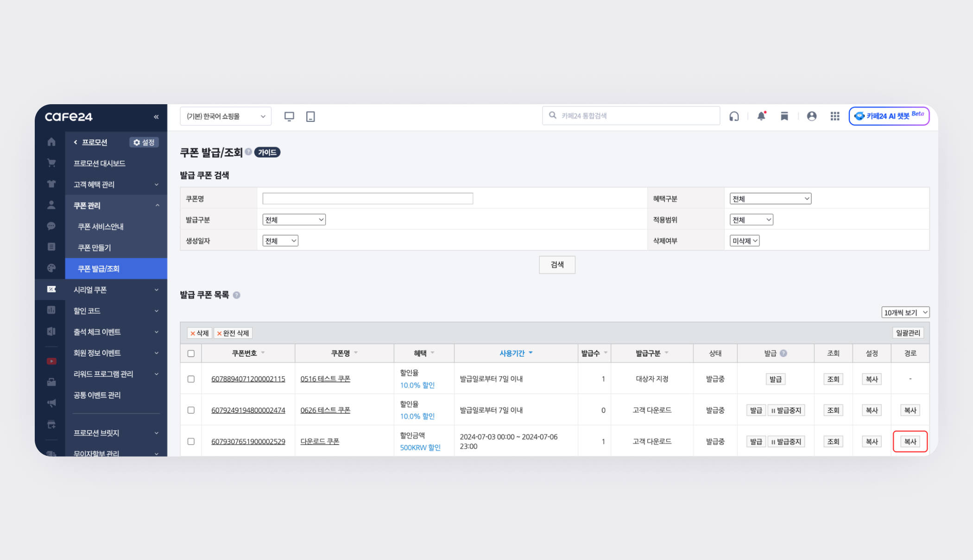973x560 pixels.
Task: Open the 0626 테스트 쿠폰 link
Action: [x=325, y=410]
